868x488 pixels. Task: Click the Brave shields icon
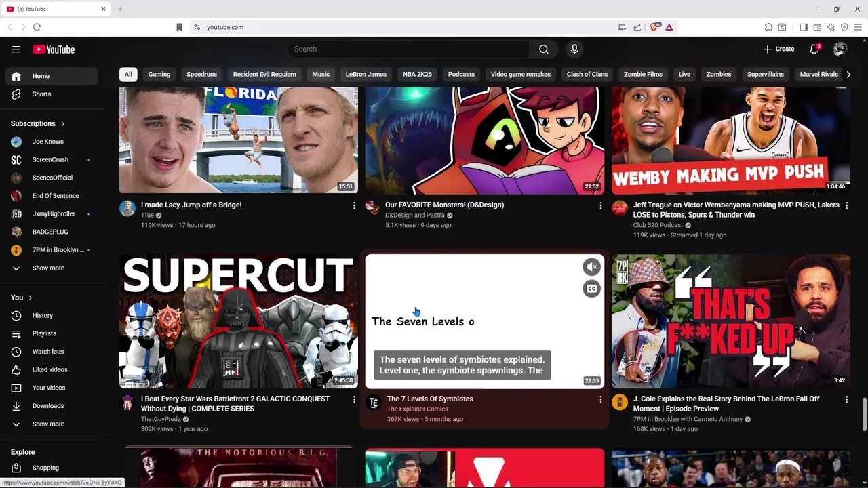tap(654, 27)
